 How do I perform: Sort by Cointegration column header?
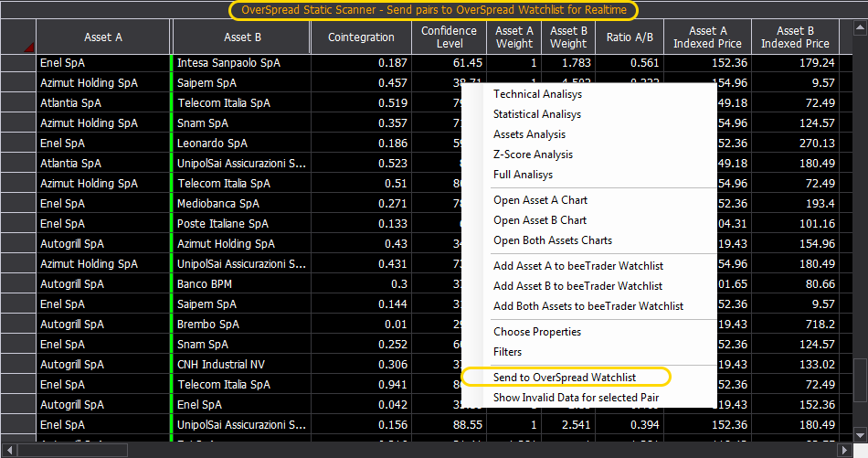(x=361, y=37)
